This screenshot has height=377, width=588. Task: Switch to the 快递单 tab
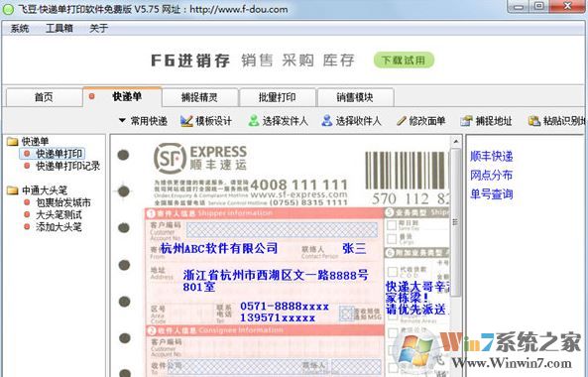[x=123, y=97]
